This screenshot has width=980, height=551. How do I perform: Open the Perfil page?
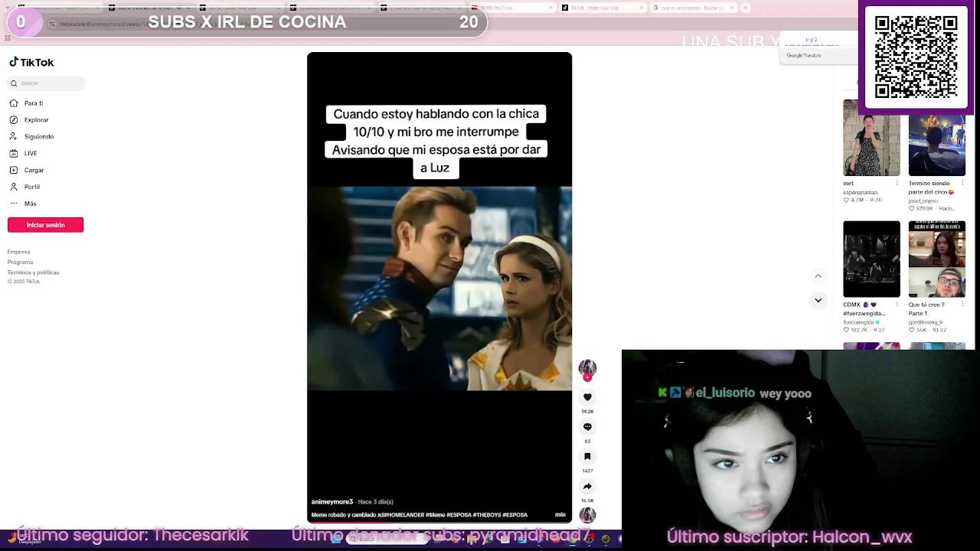click(31, 187)
